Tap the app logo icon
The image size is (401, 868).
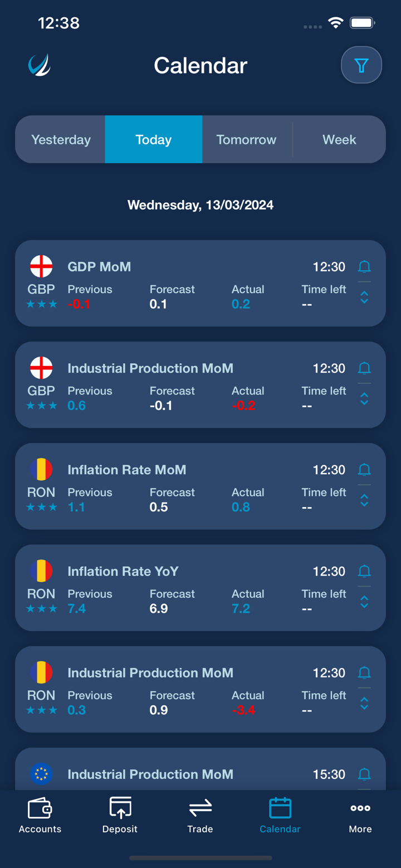tap(40, 66)
